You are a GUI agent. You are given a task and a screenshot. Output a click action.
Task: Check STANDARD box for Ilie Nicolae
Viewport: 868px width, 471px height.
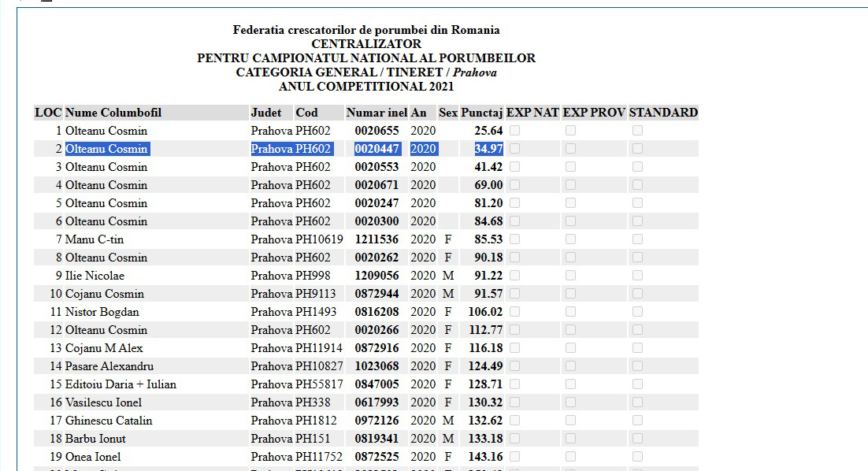click(x=637, y=276)
